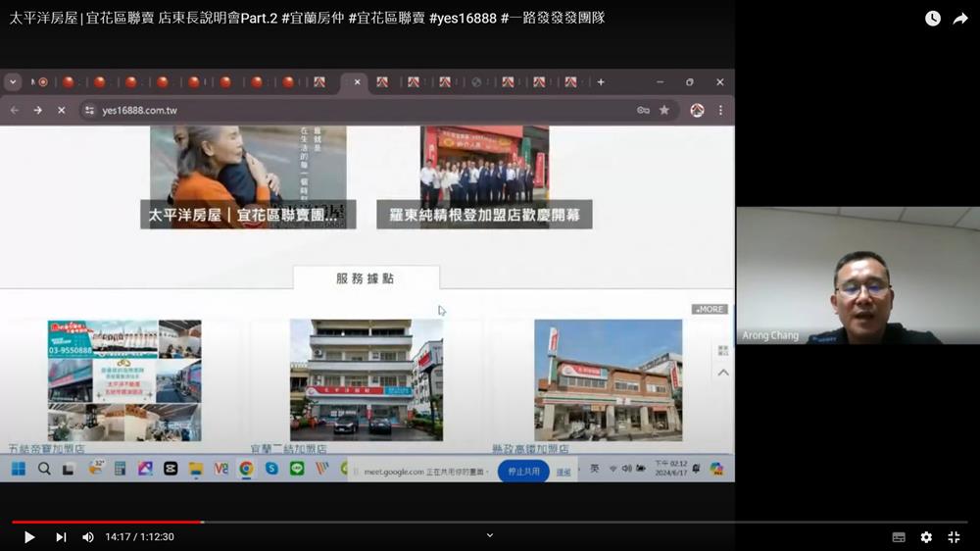The height and width of the screenshot is (551, 980).
Task: Expand more videos chevron below the timeline
Action: (490, 535)
